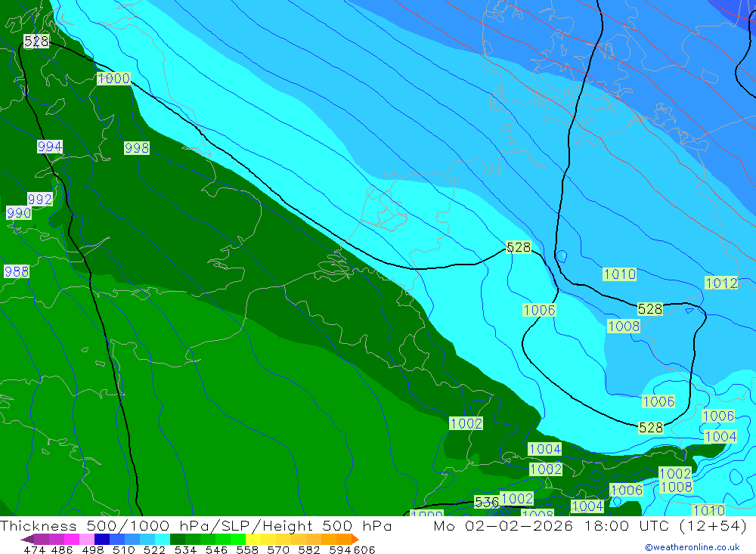Viewport: 756px width, 554px height.
Task: Click the 498 legend scale value
Action: point(93,549)
